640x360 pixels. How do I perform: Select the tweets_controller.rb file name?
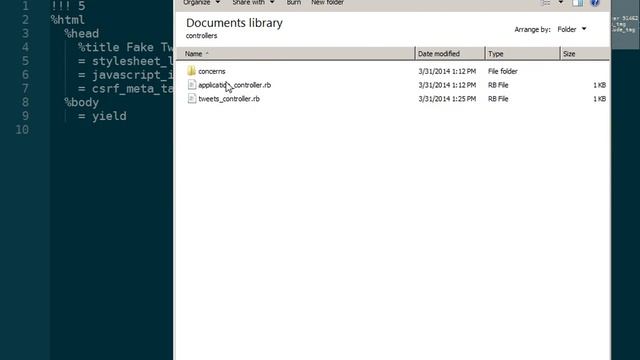(229, 99)
